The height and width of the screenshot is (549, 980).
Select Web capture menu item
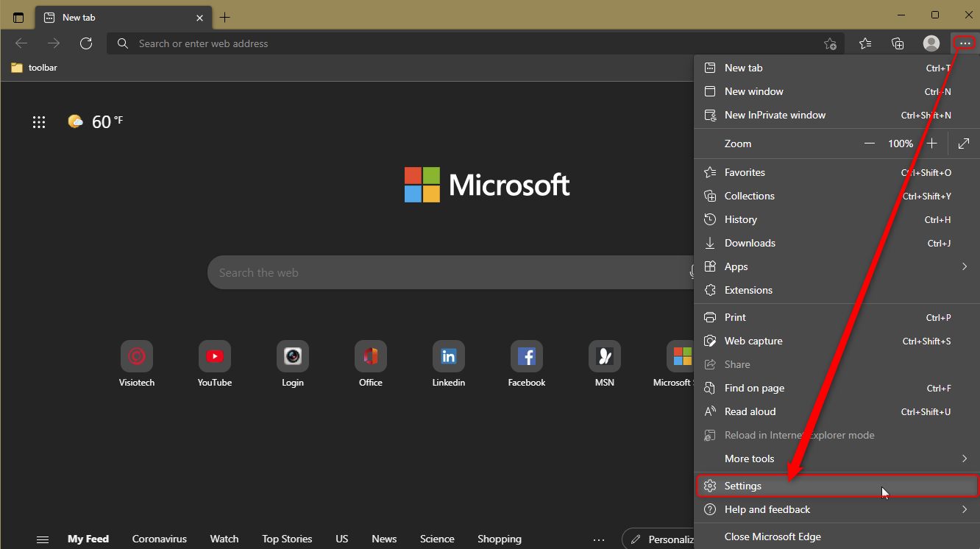(x=837, y=341)
